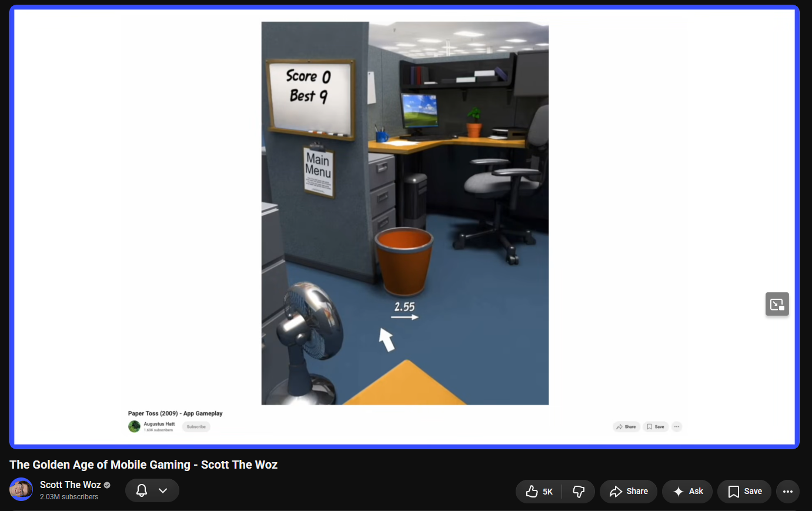Click the notification bell icon
This screenshot has width=812, height=511.
(142, 490)
